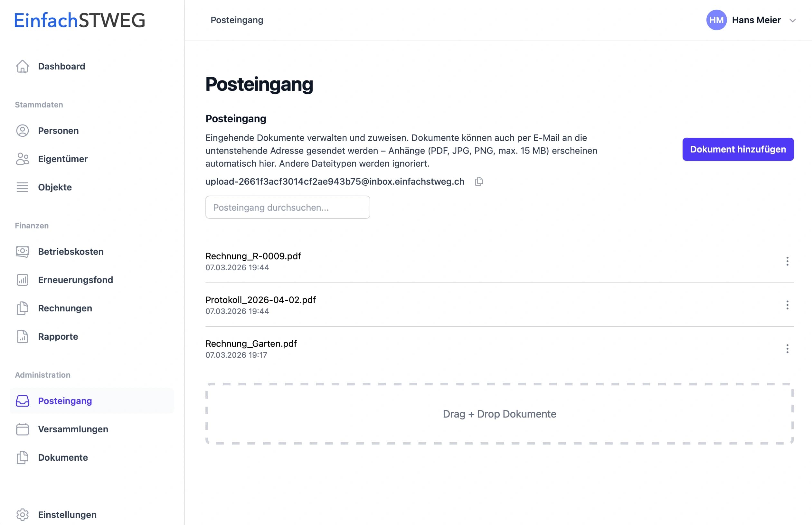The height and width of the screenshot is (525, 812).
Task: Click the EinfachSTWEG logo
Action: click(x=79, y=21)
